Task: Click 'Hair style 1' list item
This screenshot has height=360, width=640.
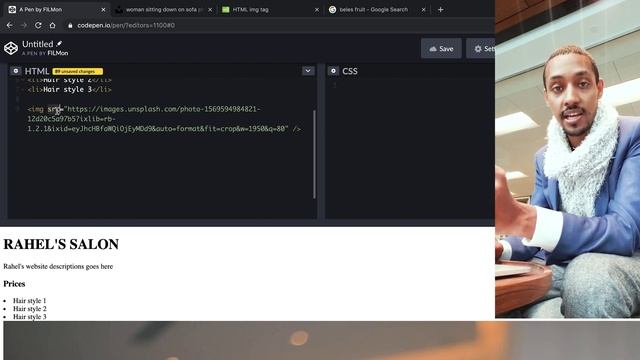Action: (x=29, y=301)
